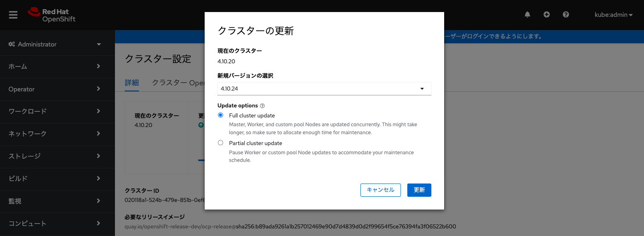Switch to the 詳細 tab

(132, 83)
